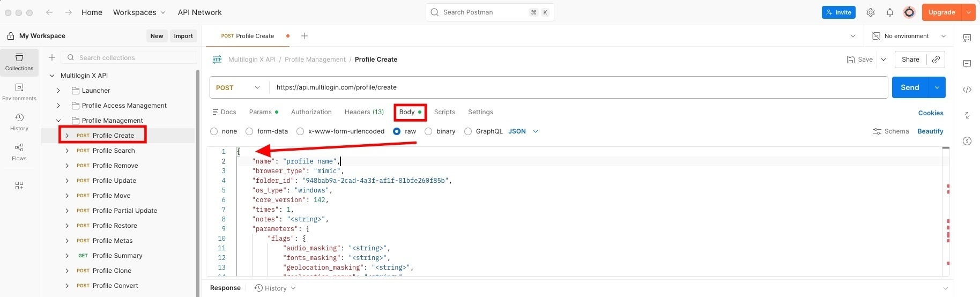This screenshot has width=980, height=297.
Task: Select the raw body type radio
Action: (397, 131)
